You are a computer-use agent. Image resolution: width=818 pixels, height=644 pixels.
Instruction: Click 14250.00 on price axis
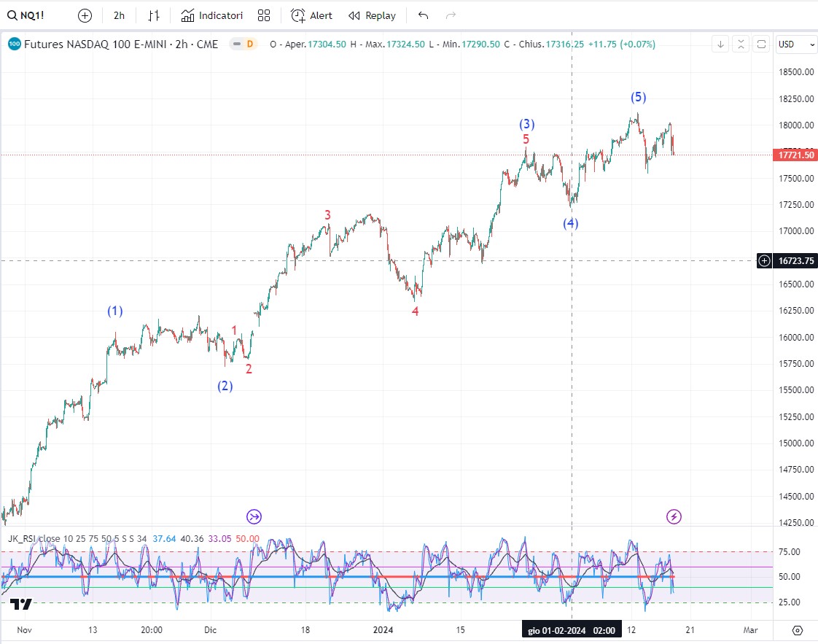796,522
